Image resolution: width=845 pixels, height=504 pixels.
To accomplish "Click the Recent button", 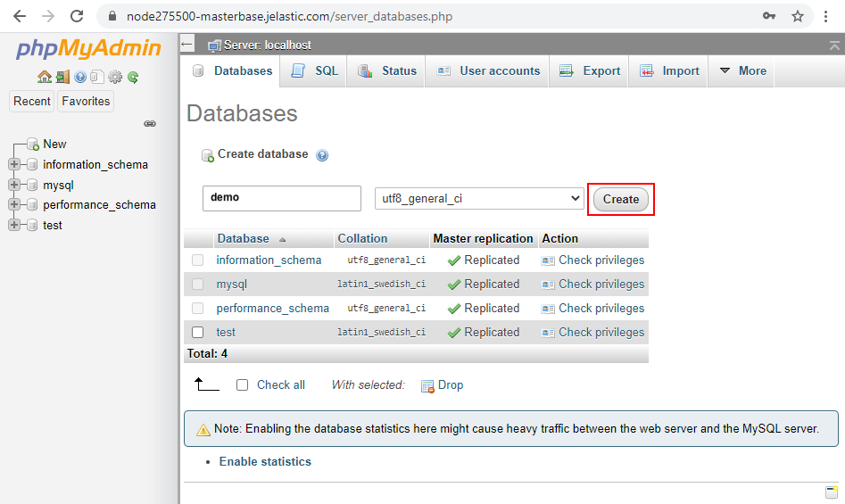I will (32, 101).
